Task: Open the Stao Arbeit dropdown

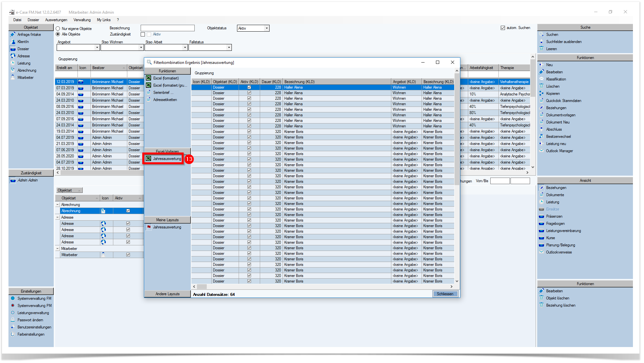Action: pos(185,48)
